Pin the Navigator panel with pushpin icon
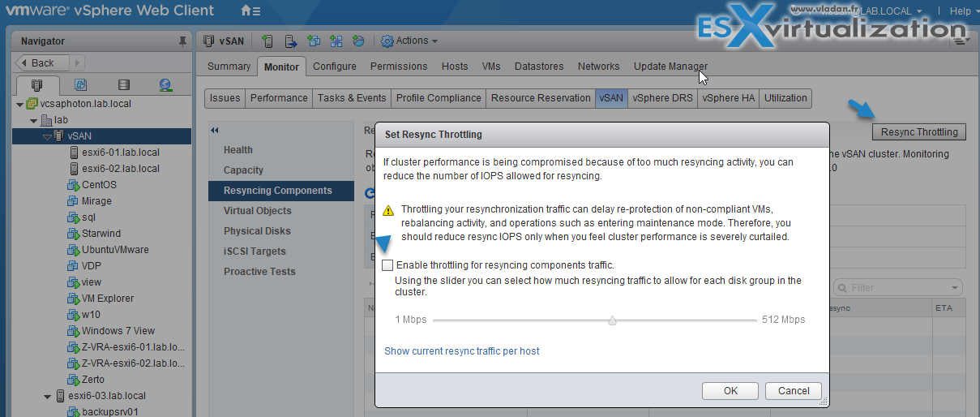 [x=182, y=41]
